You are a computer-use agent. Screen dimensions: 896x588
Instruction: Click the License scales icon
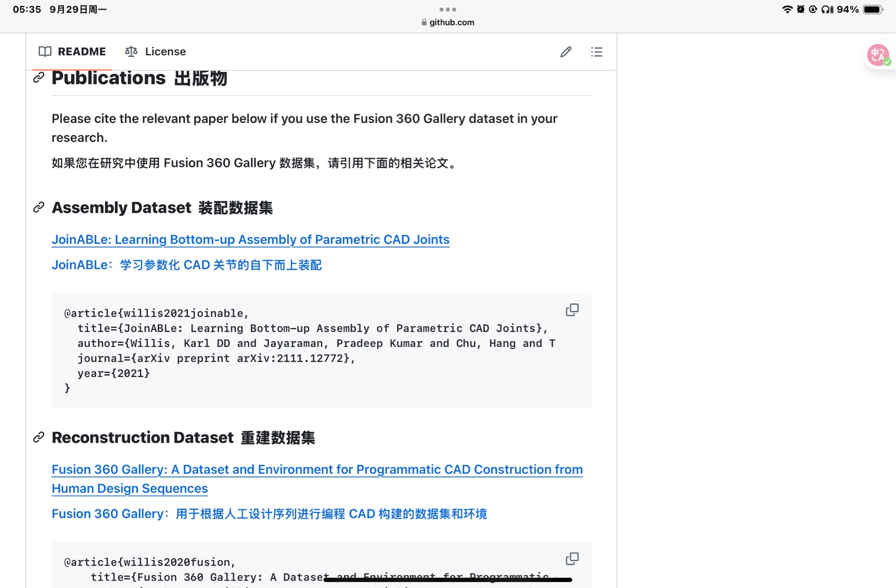131,51
